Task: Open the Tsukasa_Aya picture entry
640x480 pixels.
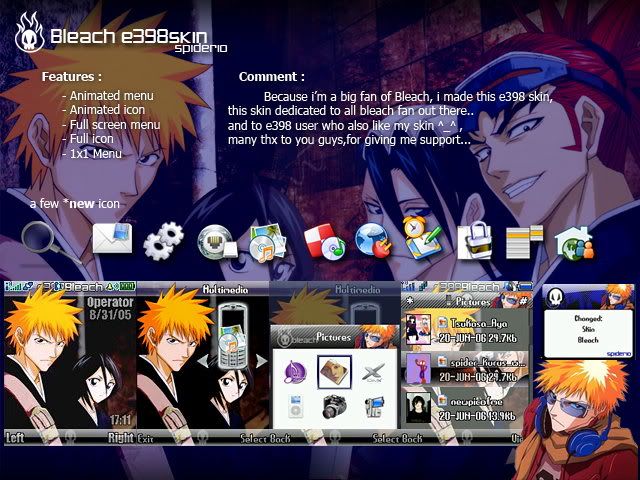Action: (x=467, y=330)
